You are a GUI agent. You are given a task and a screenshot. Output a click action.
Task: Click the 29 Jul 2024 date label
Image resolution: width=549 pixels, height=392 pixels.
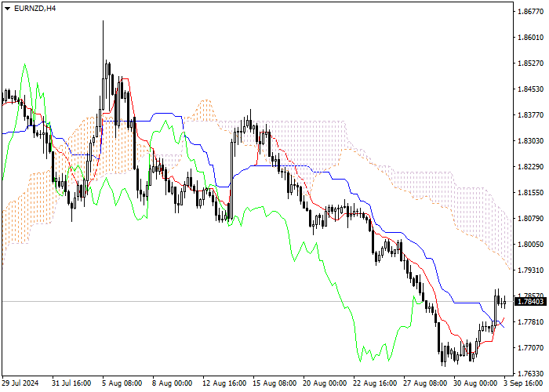[x=20, y=383]
